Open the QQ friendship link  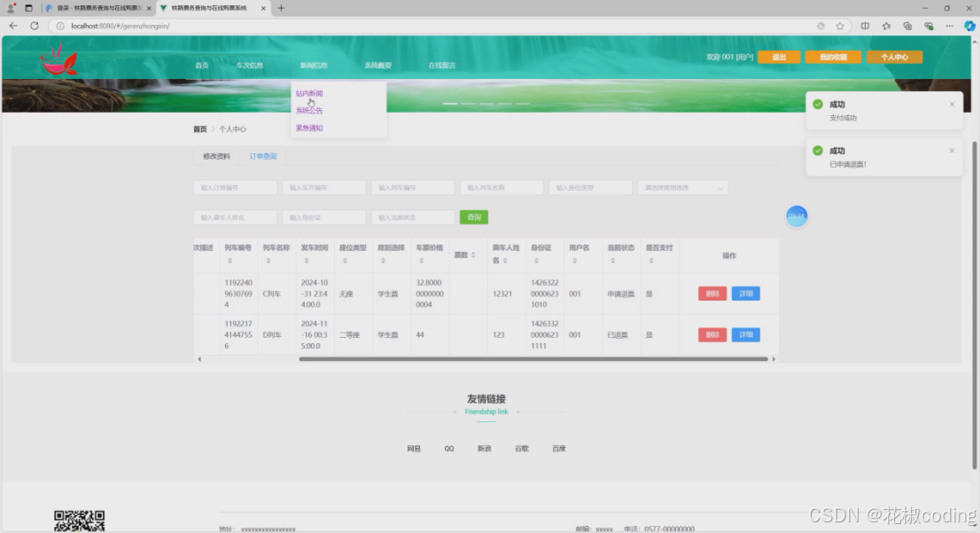(x=448, y=449)
